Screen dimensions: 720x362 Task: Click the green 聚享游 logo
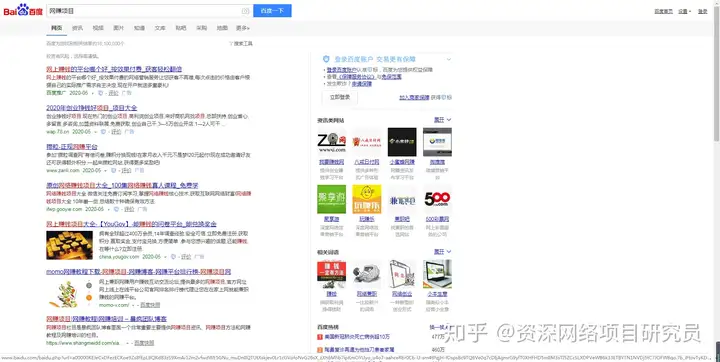(332, 199)
